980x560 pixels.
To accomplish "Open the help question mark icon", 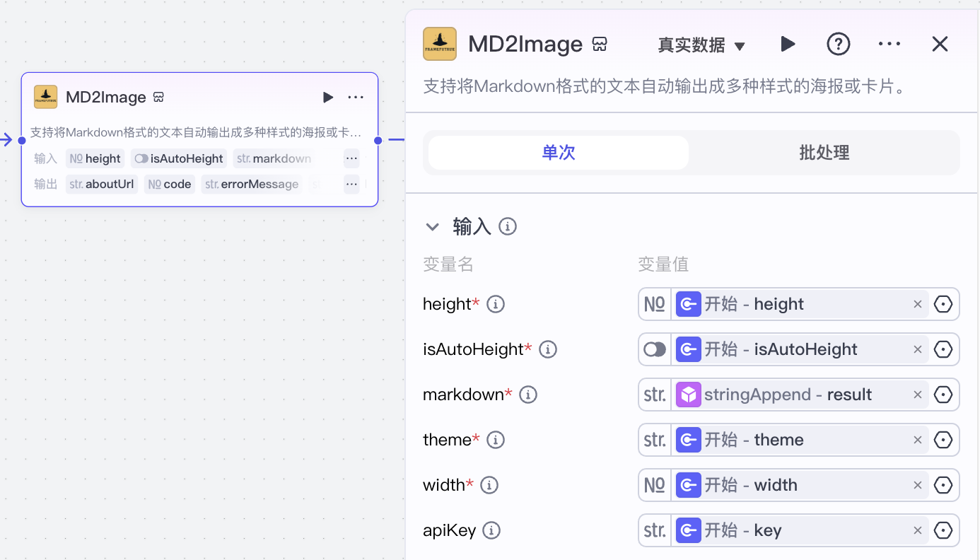I will [x=838, y=44].
